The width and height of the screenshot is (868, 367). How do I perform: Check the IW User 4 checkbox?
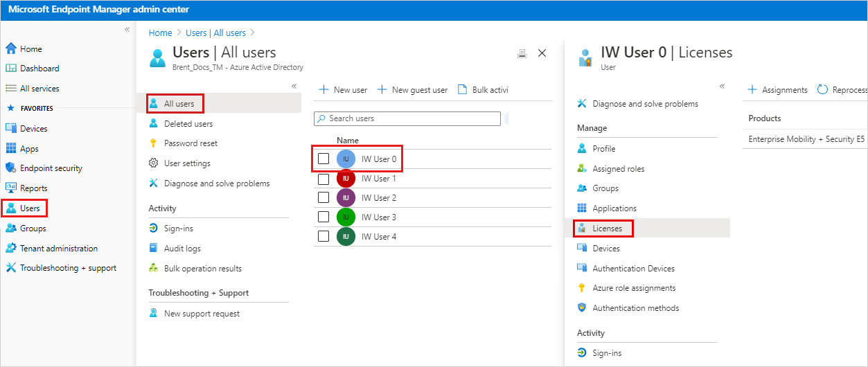coord(324,237)
